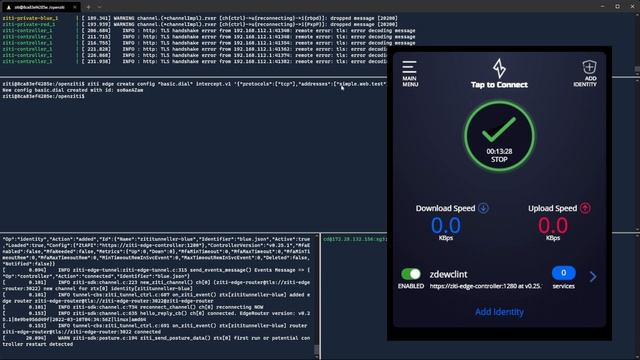Expand zdewclint identity details chevron

pos(593,277)
